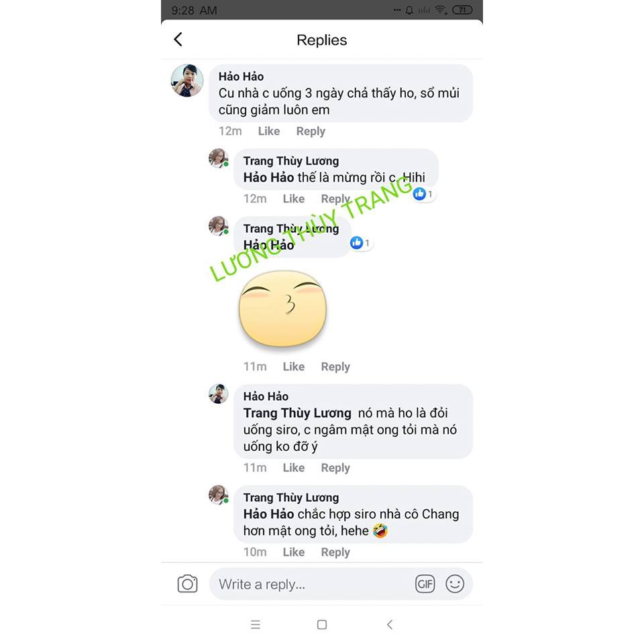Open the camera icon to attach photo
Screen dimensions: 644x644
187,584
